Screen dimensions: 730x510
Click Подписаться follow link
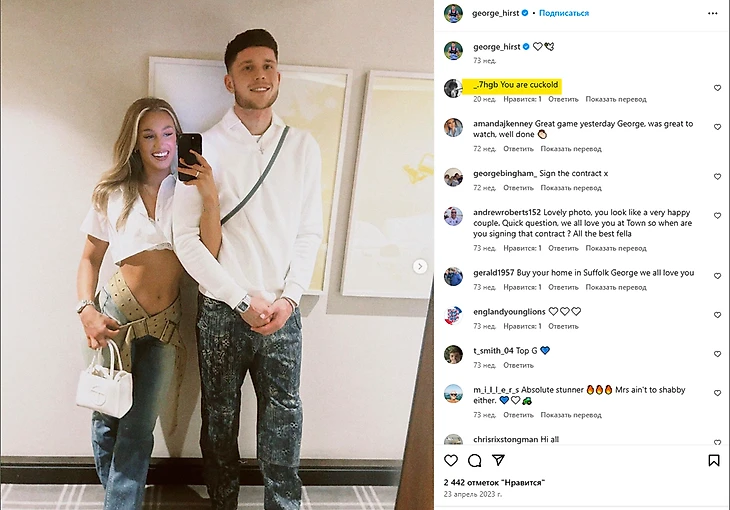coord(564,13)
